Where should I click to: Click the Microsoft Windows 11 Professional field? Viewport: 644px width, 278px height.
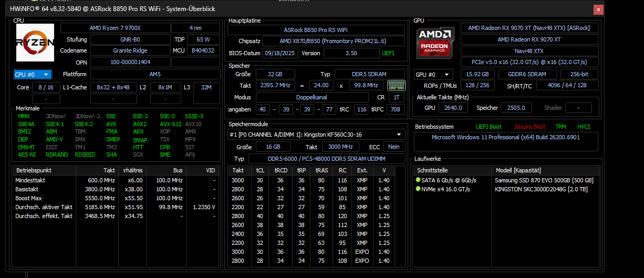coord(506,142)
